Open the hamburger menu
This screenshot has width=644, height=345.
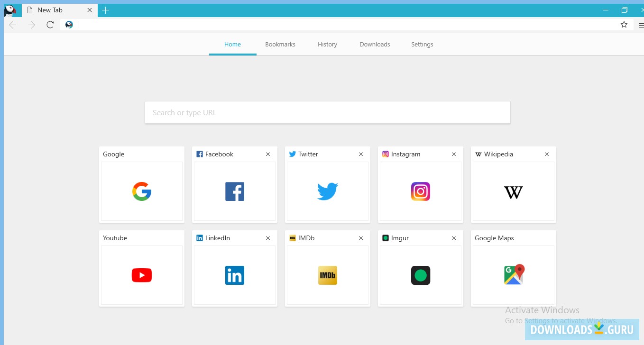coord(641,25)
